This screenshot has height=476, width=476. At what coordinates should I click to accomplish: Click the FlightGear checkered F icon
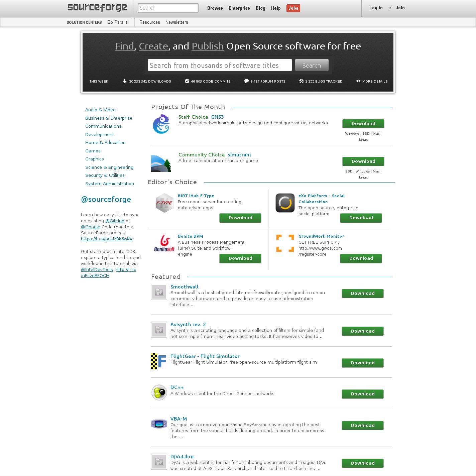tap(159, 361)
